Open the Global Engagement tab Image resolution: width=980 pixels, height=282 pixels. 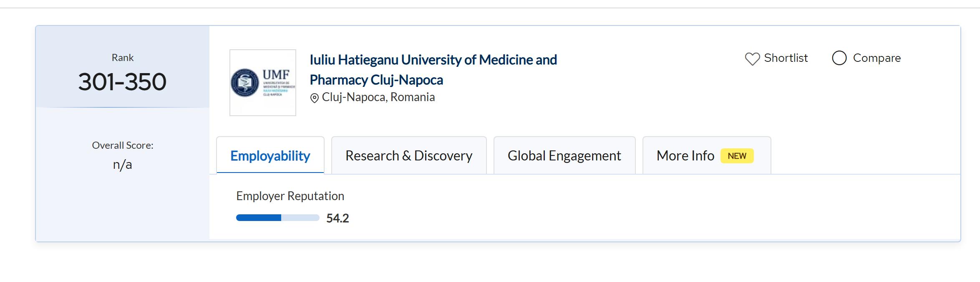point(564,155)
